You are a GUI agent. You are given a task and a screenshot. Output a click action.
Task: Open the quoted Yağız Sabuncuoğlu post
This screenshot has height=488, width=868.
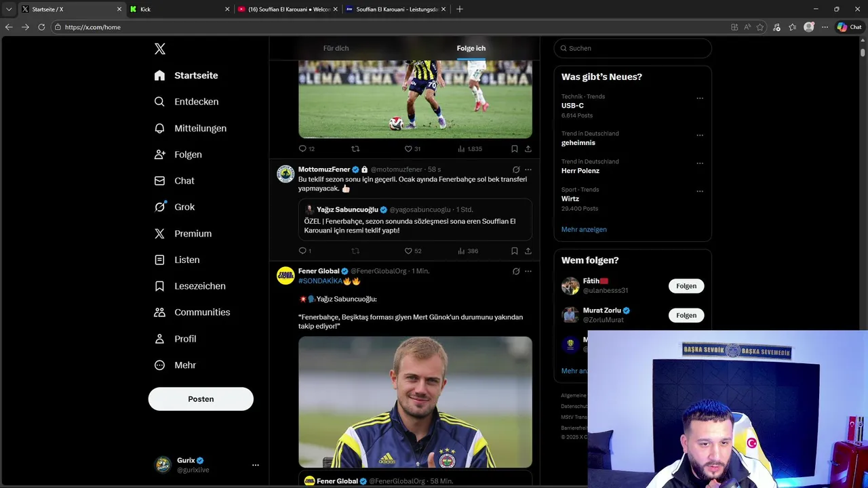click(x=415, y=220)
